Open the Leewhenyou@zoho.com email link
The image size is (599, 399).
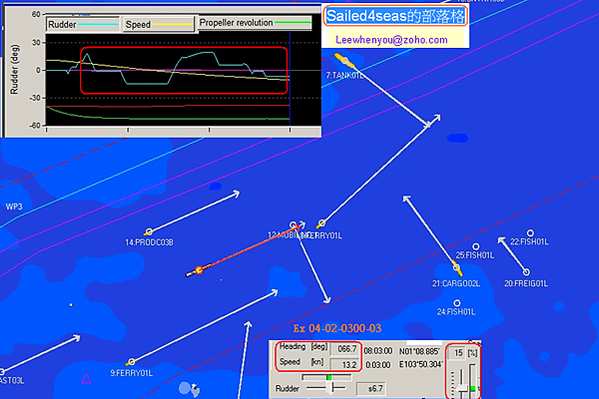point(392,40)
